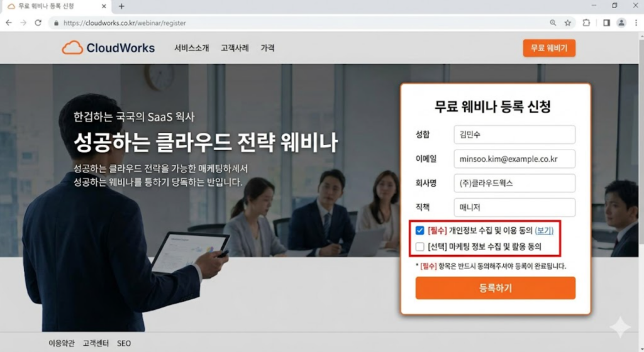Open the (보기) privacy terms link

(544, 231)
